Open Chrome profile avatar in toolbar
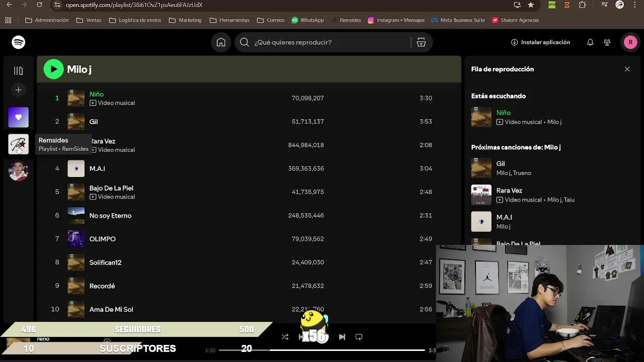The width and height of the screenshot is (644, 362). [x=620, y=5]
